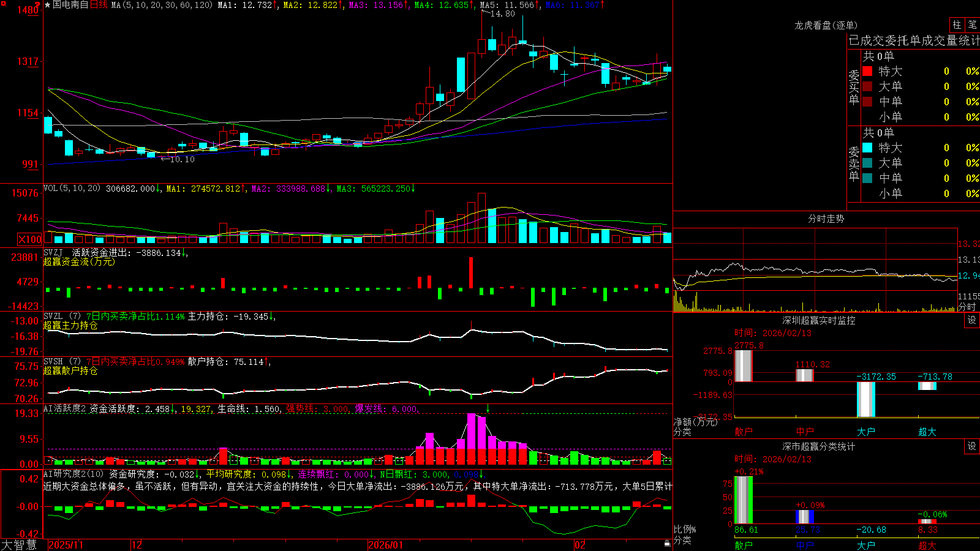The width and height of the screenshot is (980, 551).
Task: Click the 14.80 high price annotation
Action: coord(502,13)
